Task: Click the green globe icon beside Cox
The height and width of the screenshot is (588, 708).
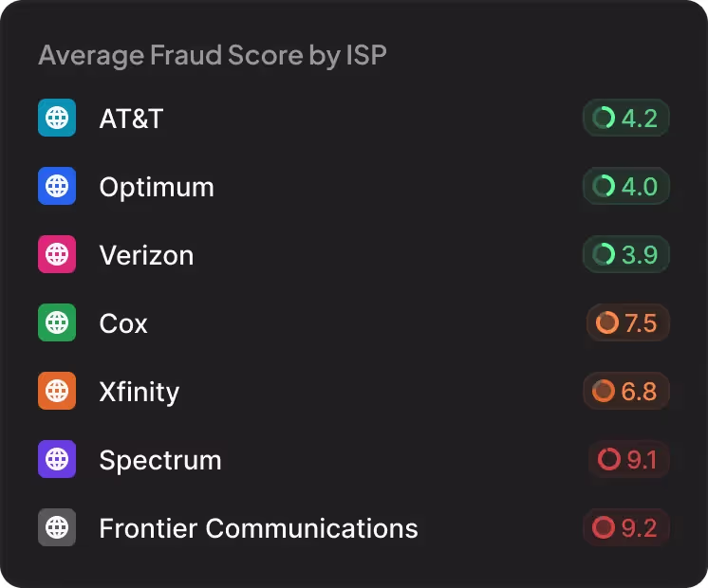Action: 57,323
